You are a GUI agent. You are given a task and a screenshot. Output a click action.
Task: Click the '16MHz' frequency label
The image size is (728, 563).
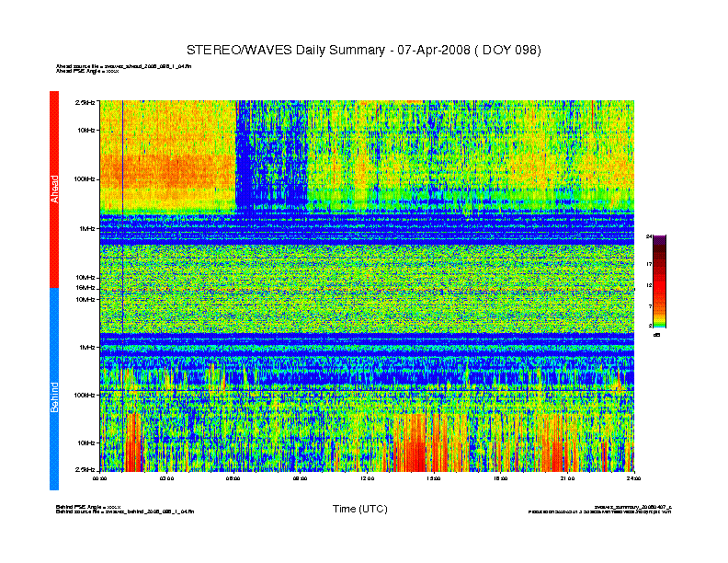tap(85, 288)
